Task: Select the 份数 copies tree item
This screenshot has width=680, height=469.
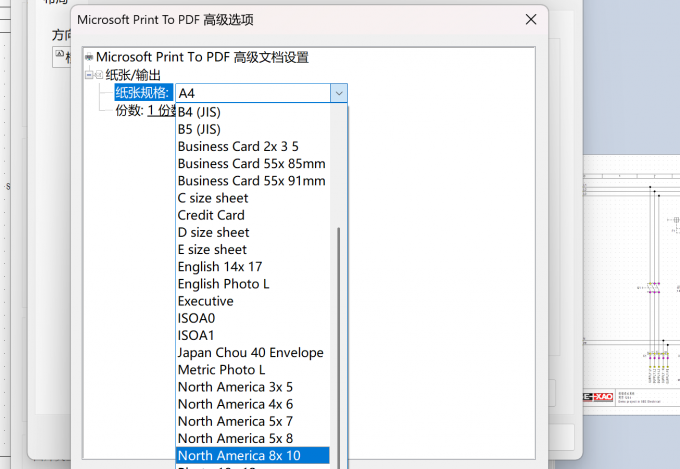Action: click(x=145, y=110)
